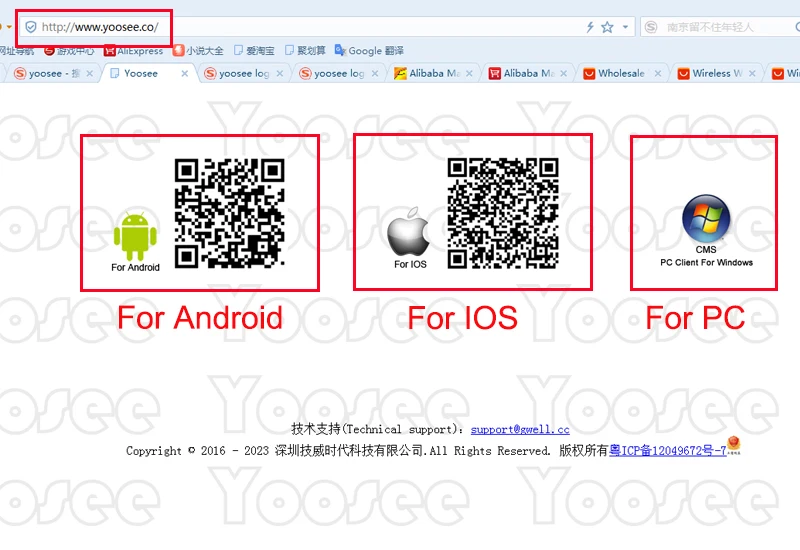The width and height of the screenshot is (800, 550).
Task: Switch to the first 'Alibaba Ma' tab
Action: click(x=434, y=73)
